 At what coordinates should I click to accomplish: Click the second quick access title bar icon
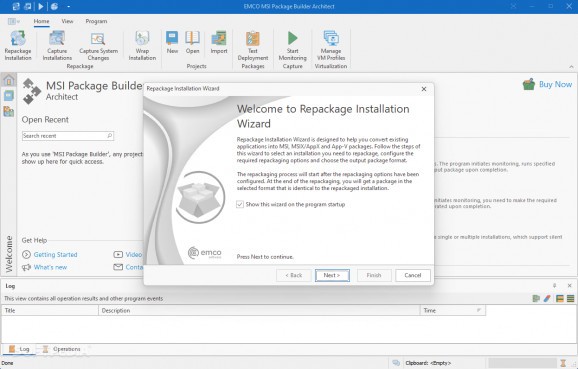tap(28, 6)
